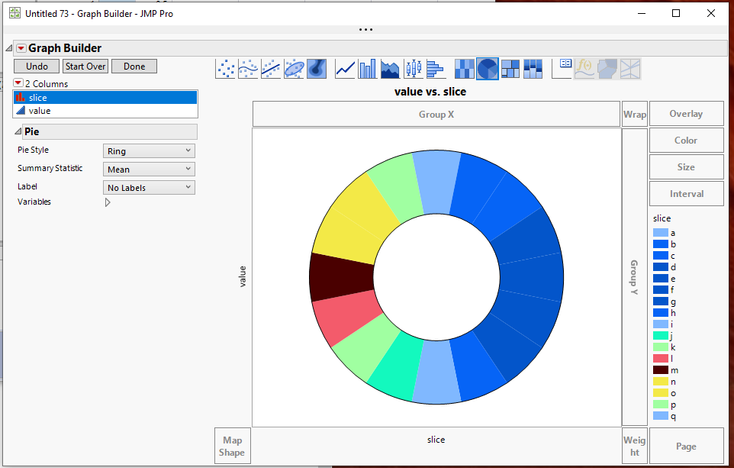This screenshot has height=468, width=734.
Task: Select the Treemap element icon
Action: coord(510,69)
